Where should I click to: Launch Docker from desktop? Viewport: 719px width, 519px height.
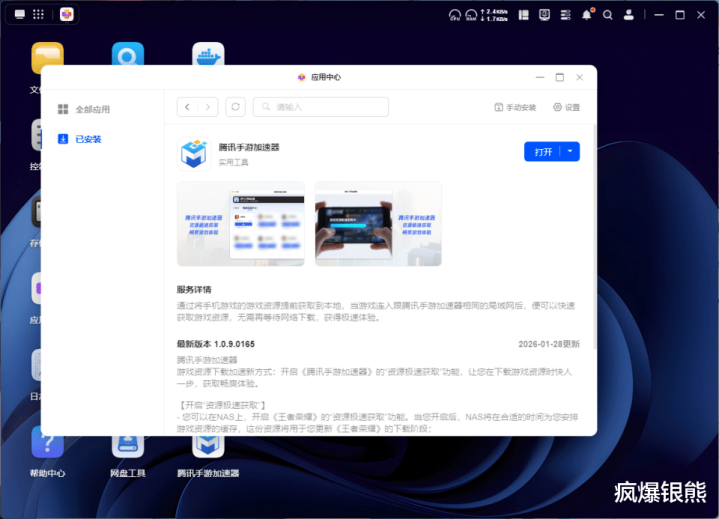[x=208, y=54]
